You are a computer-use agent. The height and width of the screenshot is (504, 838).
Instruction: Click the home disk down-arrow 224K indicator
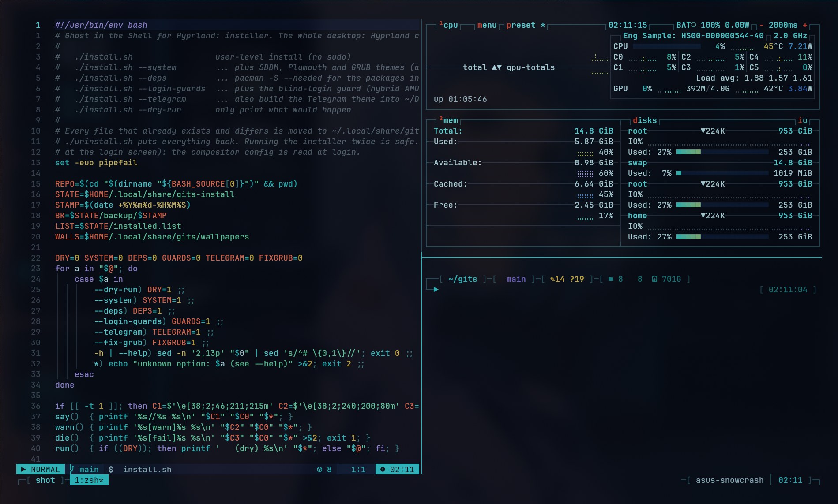[x=713, y=216]
